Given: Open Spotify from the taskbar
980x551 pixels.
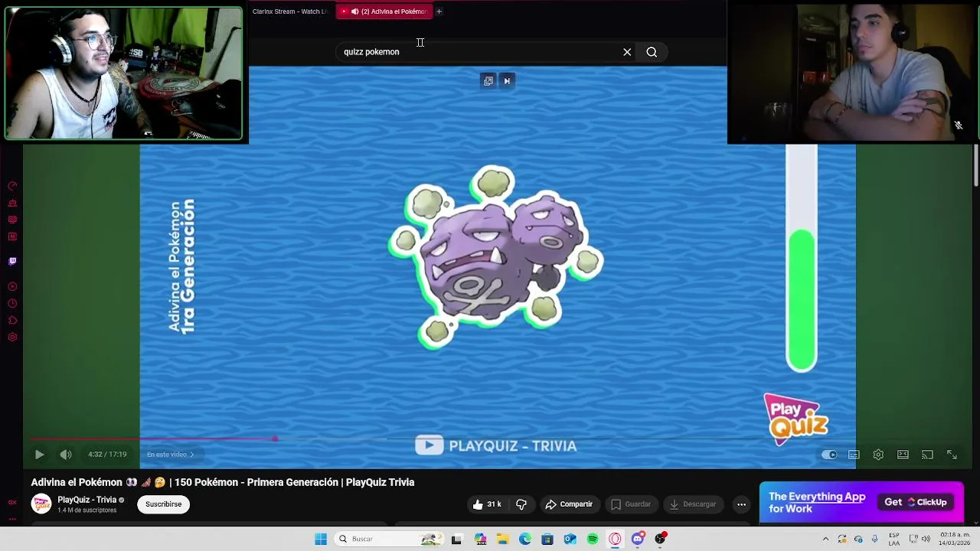Looking at the screenshot, I should [593, 539].
